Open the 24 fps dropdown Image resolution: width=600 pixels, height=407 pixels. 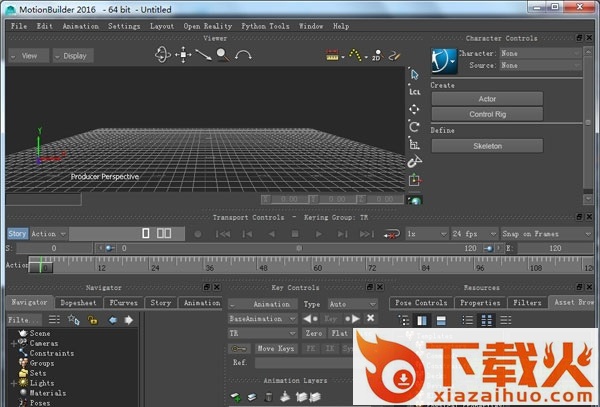tap(474, 234)
